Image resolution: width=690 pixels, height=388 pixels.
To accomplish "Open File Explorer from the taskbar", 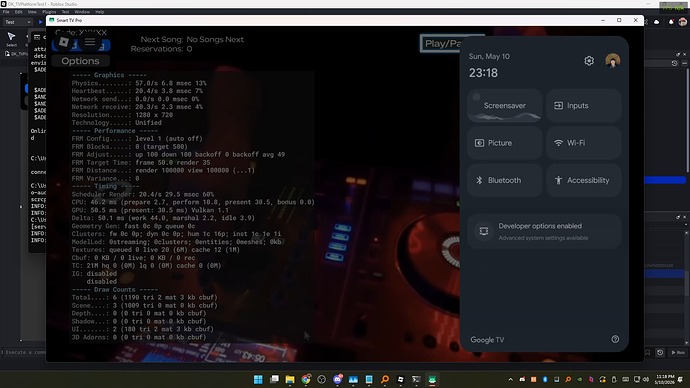I will point(290,379).
